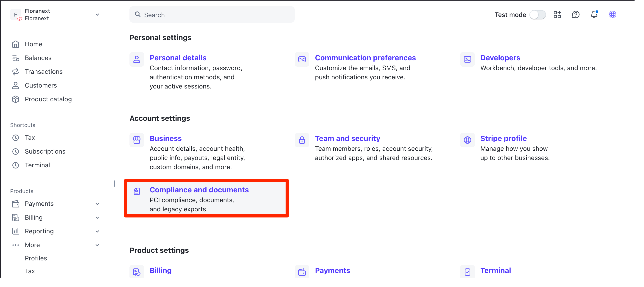Click the Business storefront icon

click(x=137, y=140)
